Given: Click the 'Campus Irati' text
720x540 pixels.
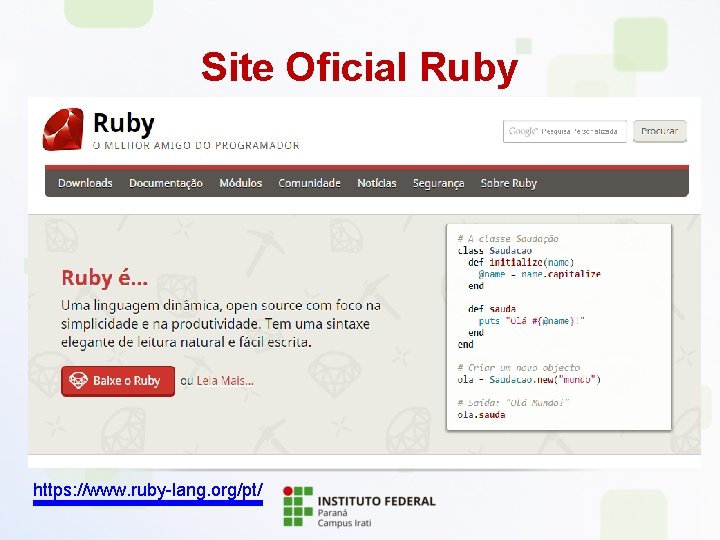Looking at the screenshot, I should pos(344,523).
